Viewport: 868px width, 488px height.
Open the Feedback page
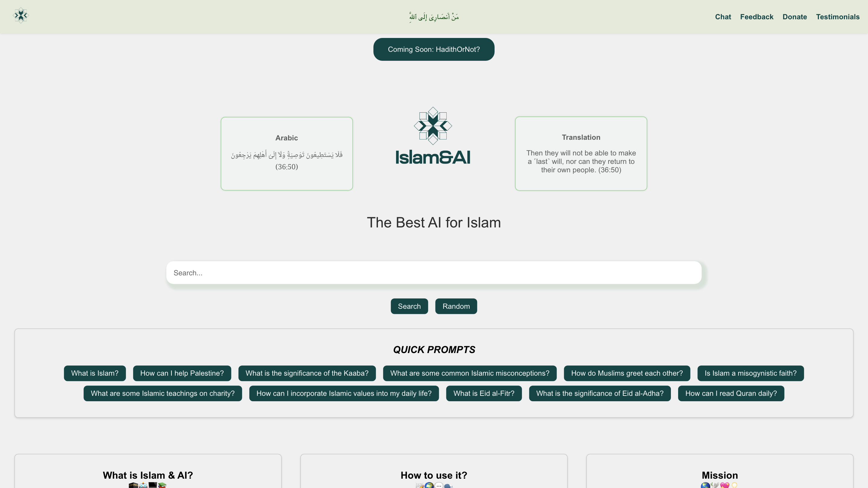click(x=757, y=17)
